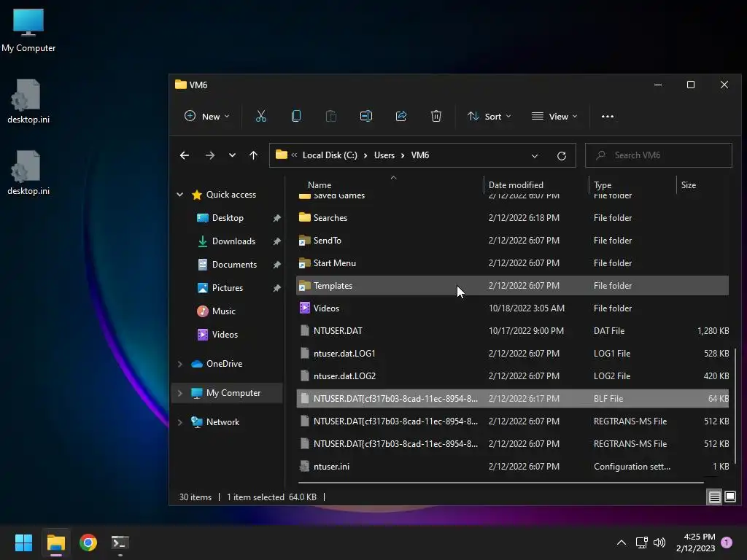Screen dimensions: 747x560
Task: Expand the Network tree node
Action: click(x=180, y=422)
